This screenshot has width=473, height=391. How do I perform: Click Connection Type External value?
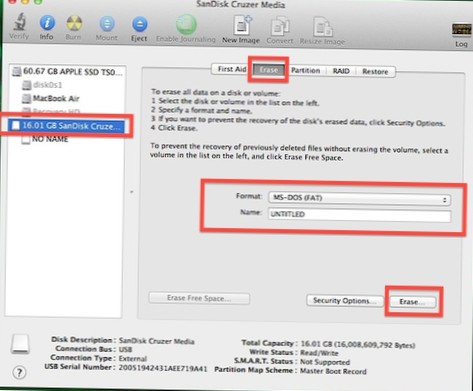click(x=133, y=359)
